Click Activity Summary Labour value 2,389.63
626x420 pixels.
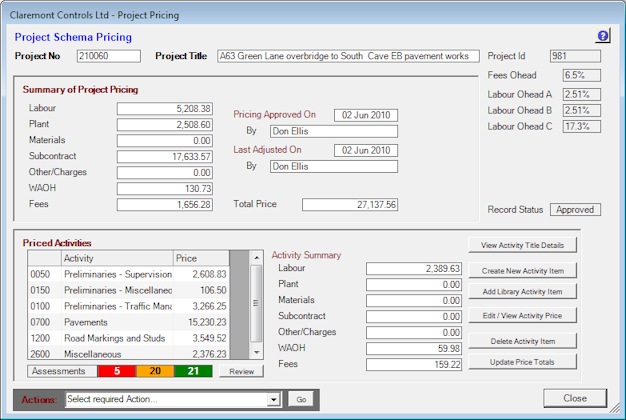tap(414, 268)
